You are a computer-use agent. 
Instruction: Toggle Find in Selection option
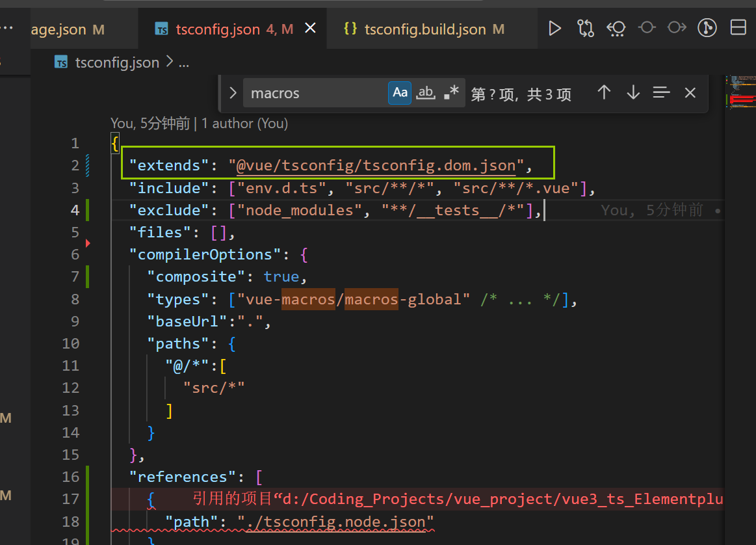click(661, 93)
